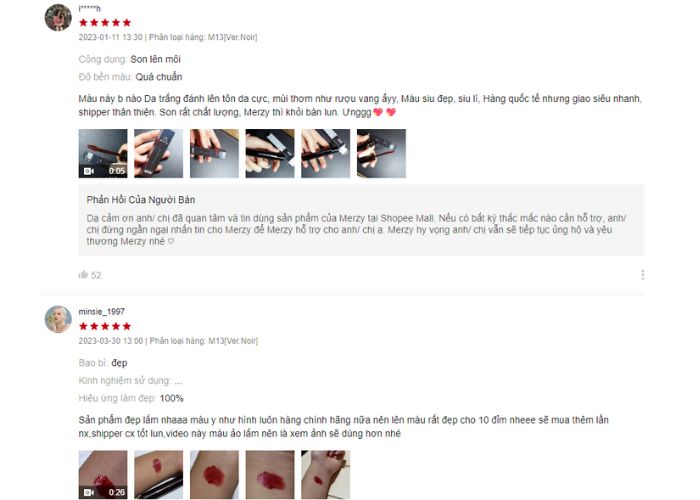This screenshot has width=700, height=500.
Task: Play the 0:26 swatch video
Action: click(103, 475)
